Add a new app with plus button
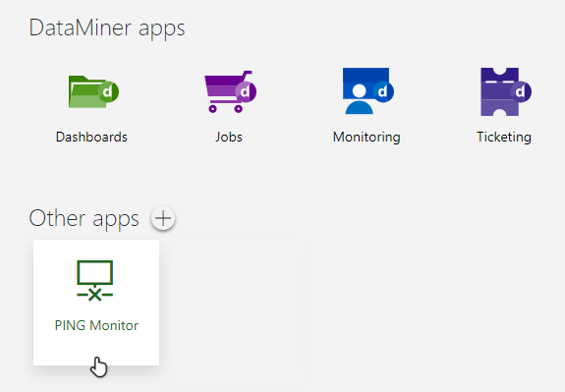The height and width of the screenshot is (392, 565). (163, 218)
